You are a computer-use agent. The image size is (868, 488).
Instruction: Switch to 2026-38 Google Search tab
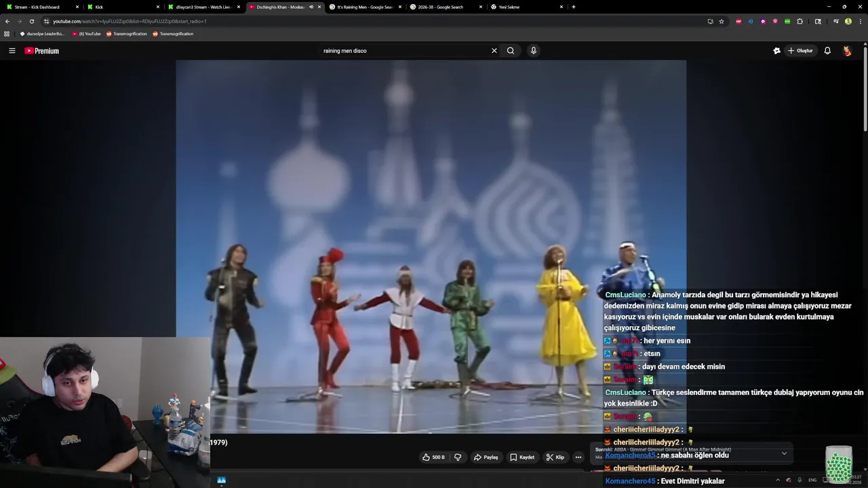click(446, 7)
